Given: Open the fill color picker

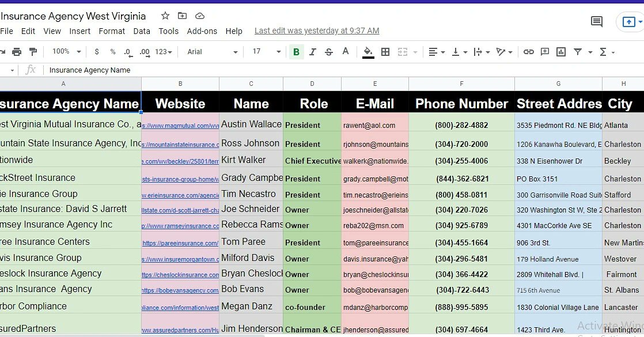Looking at the screenshot, I should point(368,52).
